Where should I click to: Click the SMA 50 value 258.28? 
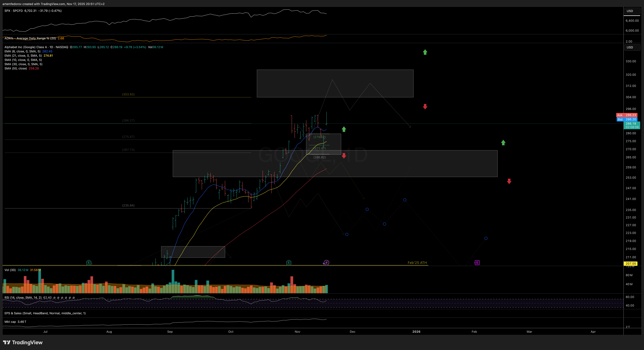point(34,68)
